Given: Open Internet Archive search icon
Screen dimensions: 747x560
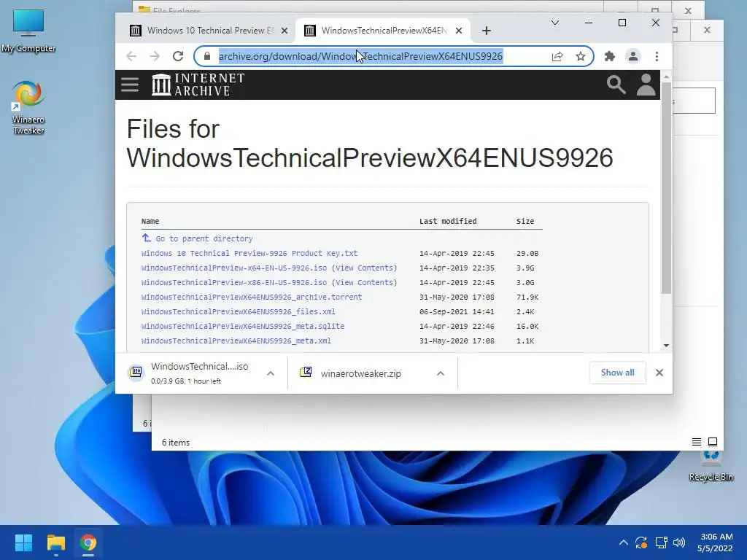Looking at the screenshot, I should (x=616, y=85).
